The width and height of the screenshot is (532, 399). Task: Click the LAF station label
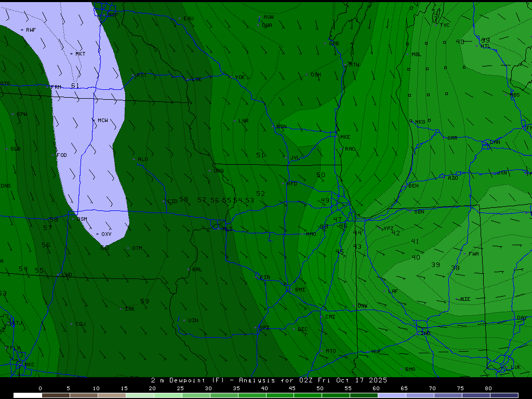[393, 291]
